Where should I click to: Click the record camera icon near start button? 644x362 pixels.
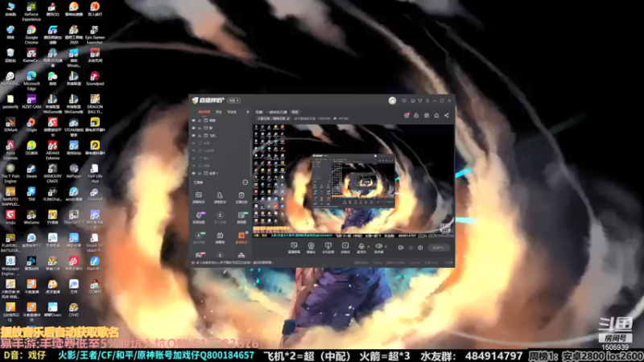point(401,248)
